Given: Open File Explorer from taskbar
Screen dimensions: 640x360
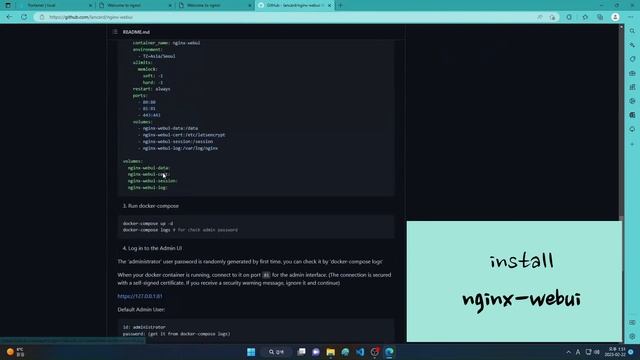Looking at the screenshot, I should click(x=331, y=352).
